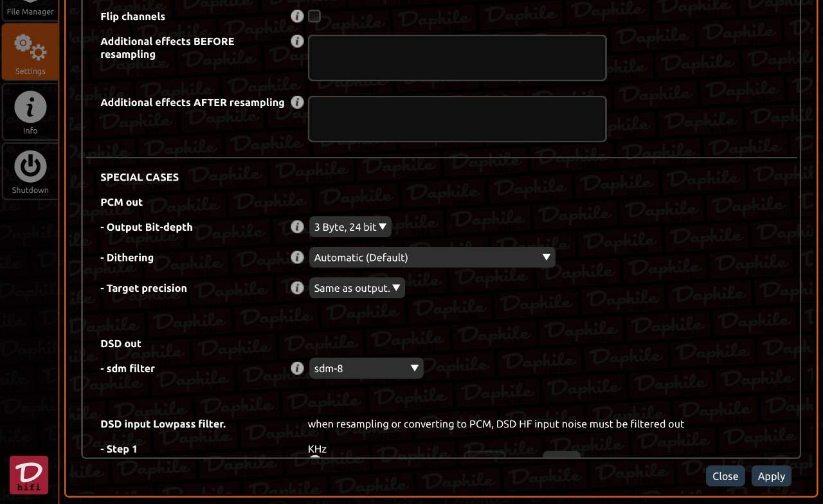Click the sdm filter label
The height and width of the screenshot is (504, 823).
[128, 368]
